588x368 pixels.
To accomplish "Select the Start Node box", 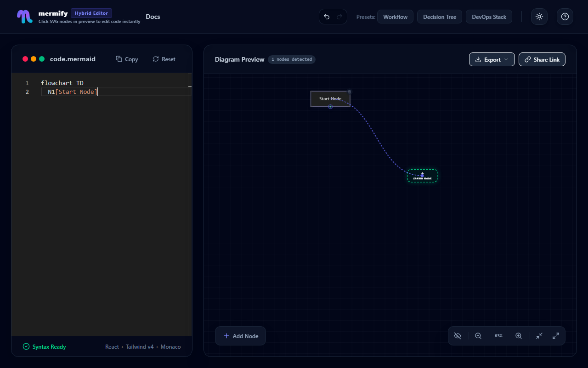I will [x=330, y=98].
